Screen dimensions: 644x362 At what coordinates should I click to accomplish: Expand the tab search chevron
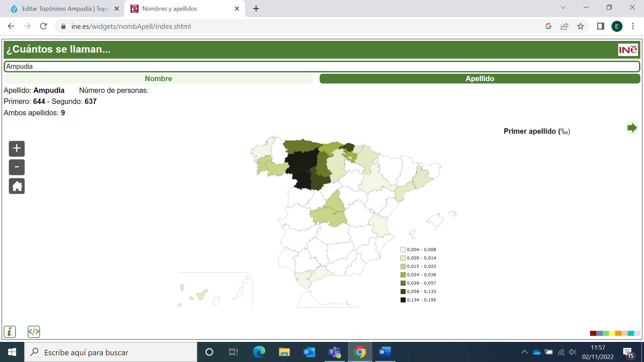[563, 7]
